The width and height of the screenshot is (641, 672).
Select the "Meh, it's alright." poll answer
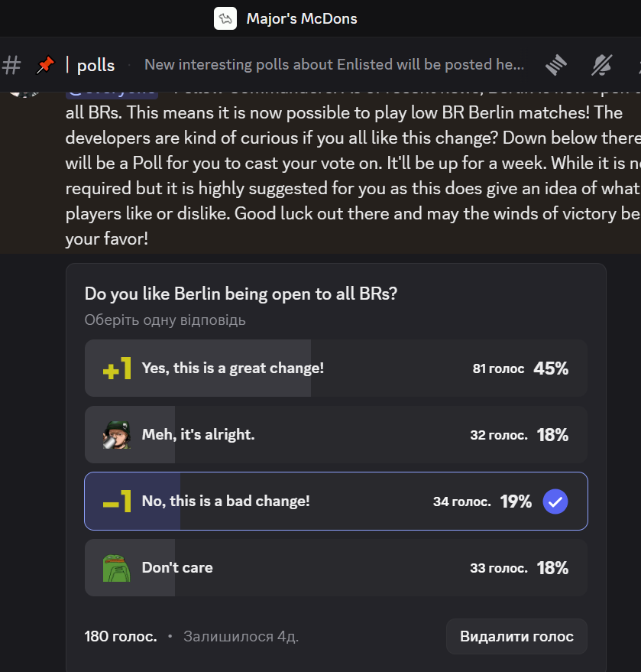(x=336, y=434)
